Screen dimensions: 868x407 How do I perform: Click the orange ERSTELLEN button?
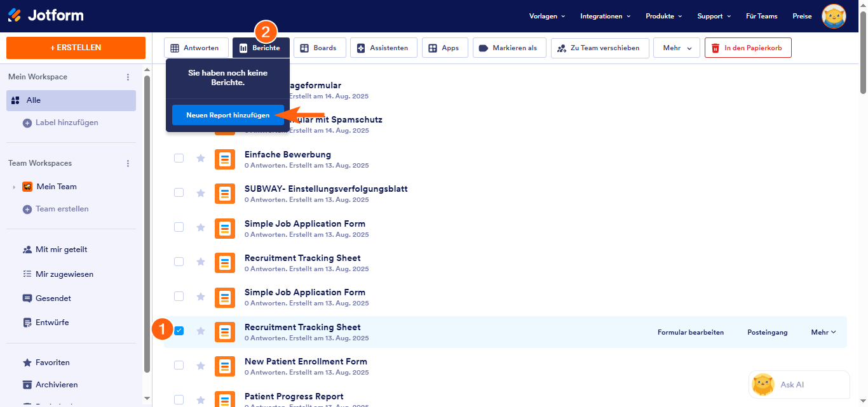pyautogui.click(x=76, y=48)
